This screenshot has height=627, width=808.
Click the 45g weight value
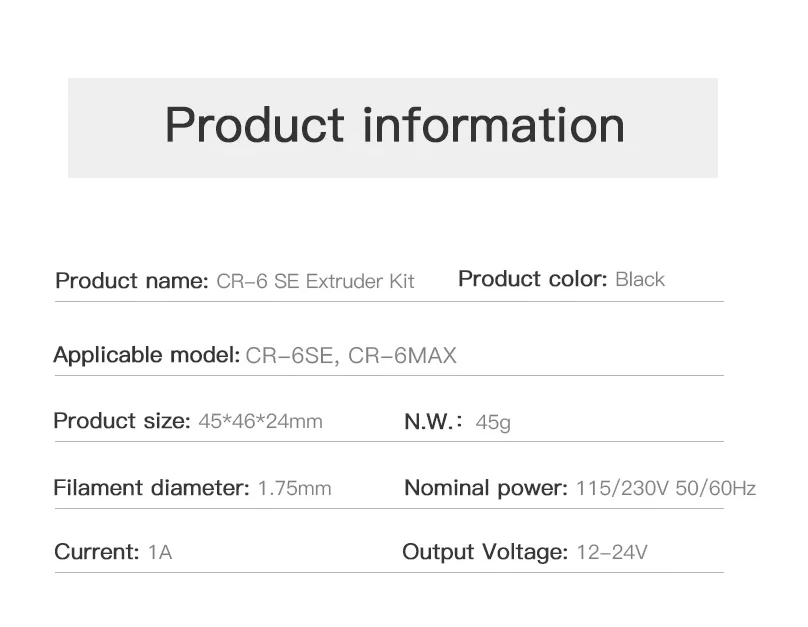pyautogui.click(x=493, y=422)
